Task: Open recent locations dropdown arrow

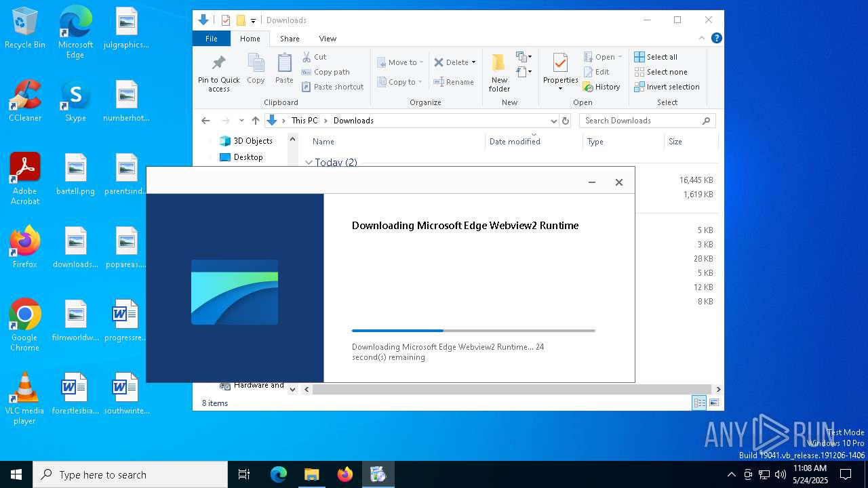Action: pyautogui.click(x=241, y=121)
